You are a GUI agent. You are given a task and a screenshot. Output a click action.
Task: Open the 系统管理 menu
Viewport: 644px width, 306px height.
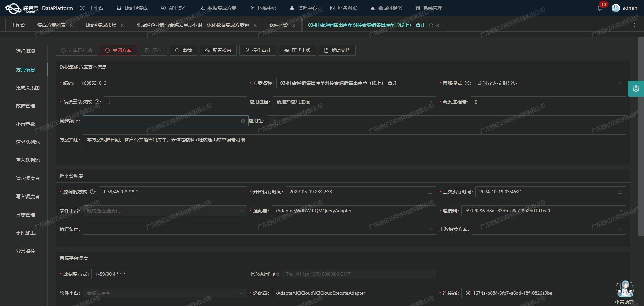[429, 8]
